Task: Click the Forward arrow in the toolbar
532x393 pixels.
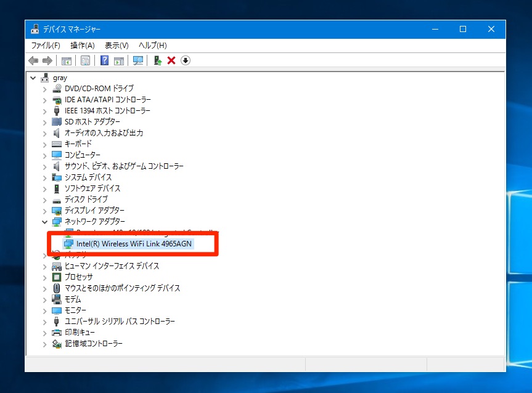Action: pos(47,60)
